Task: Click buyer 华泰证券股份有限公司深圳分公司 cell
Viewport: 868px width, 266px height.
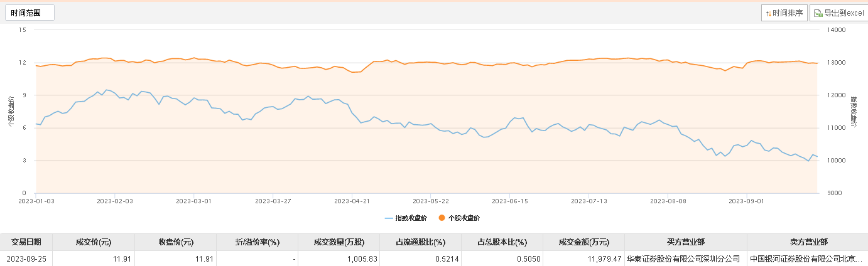Action: [x=684, y=258]
